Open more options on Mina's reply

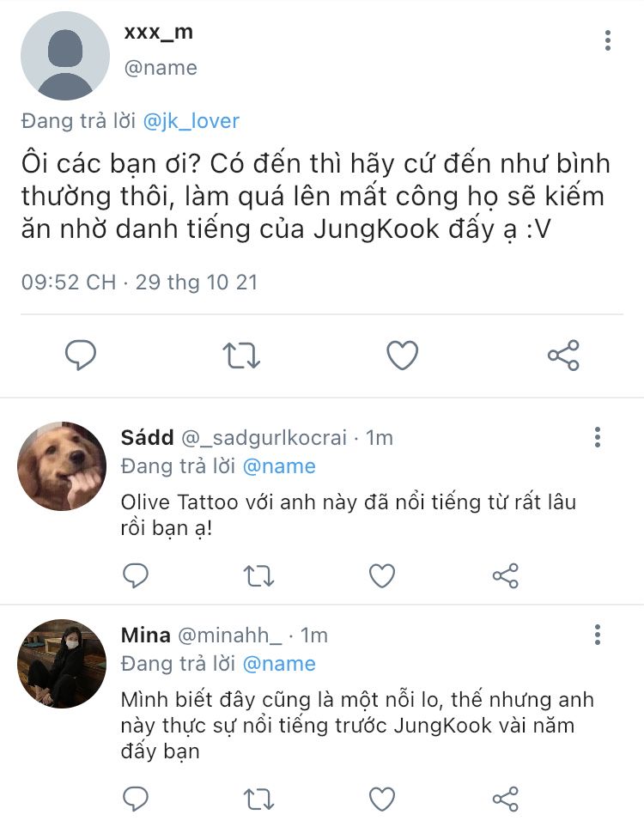click(598, 635)
